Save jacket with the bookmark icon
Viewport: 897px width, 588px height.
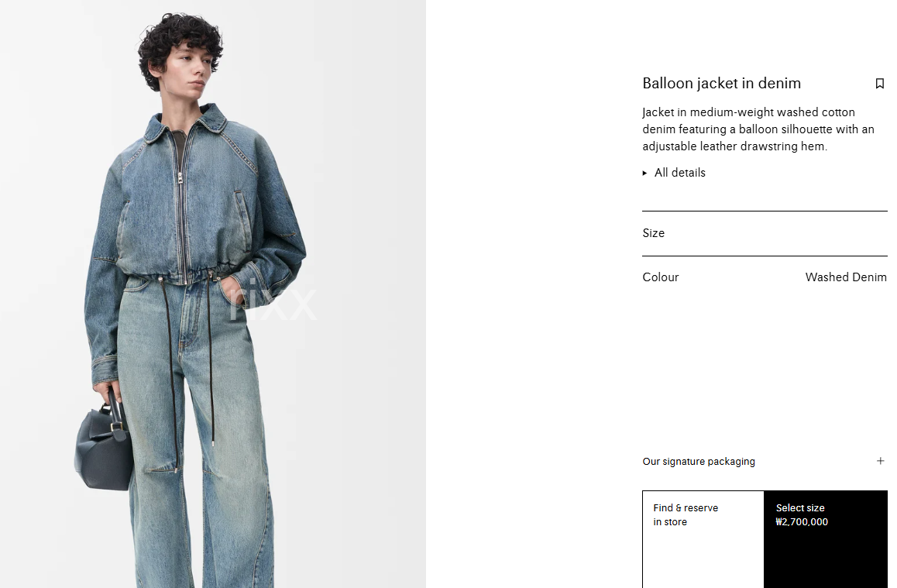tap(880, 84)
